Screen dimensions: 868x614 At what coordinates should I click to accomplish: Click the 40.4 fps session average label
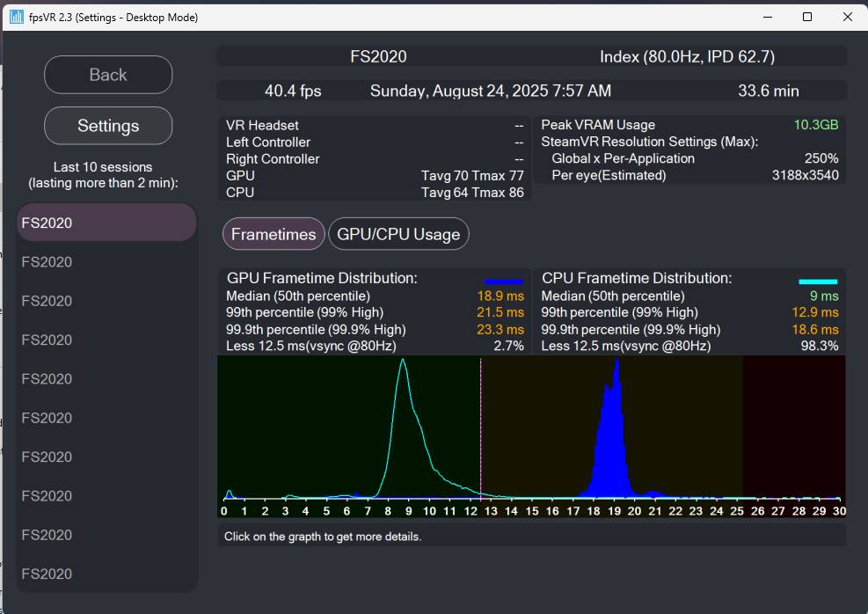[293, 91]
